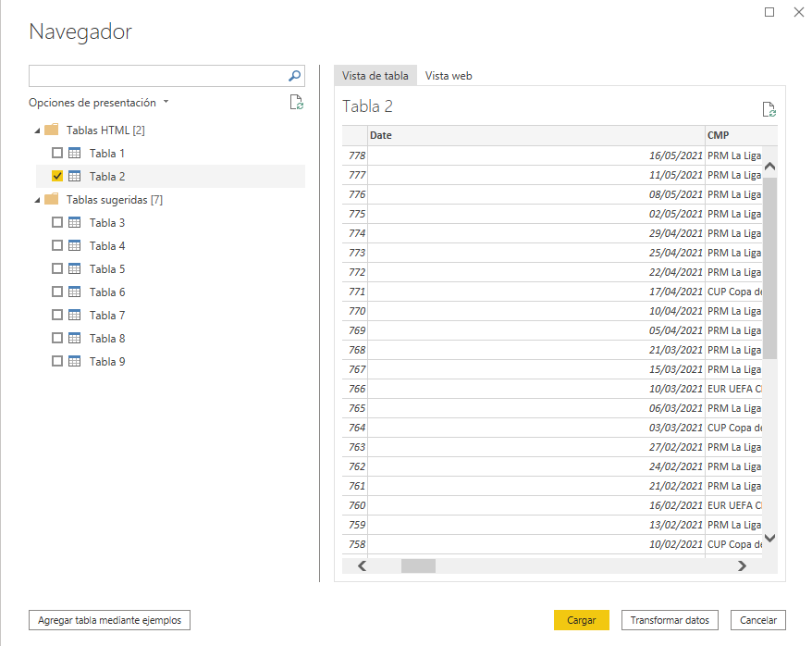The image size is (812, 646).
Task: Click the refresh preview icon for Tabla 2
Action: click(769, 109)
